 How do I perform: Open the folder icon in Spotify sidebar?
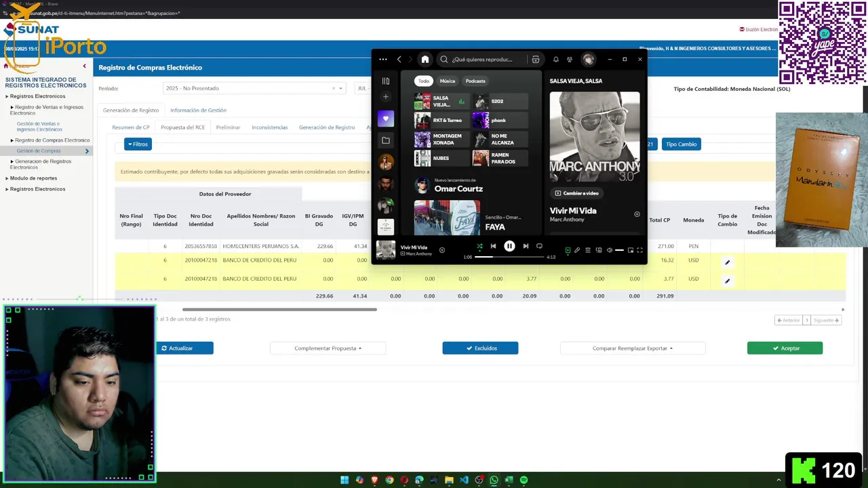(x=386, y=140)
